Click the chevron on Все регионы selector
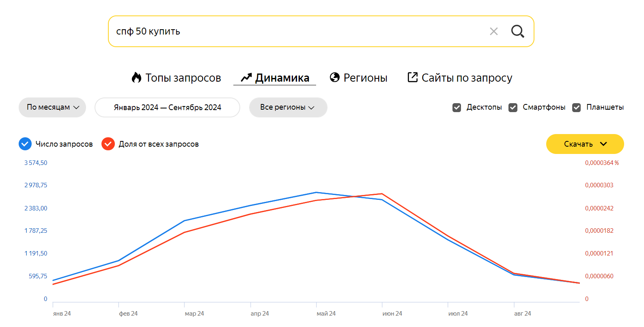This screenshot has width=644, height=327. tap(312, 108)
